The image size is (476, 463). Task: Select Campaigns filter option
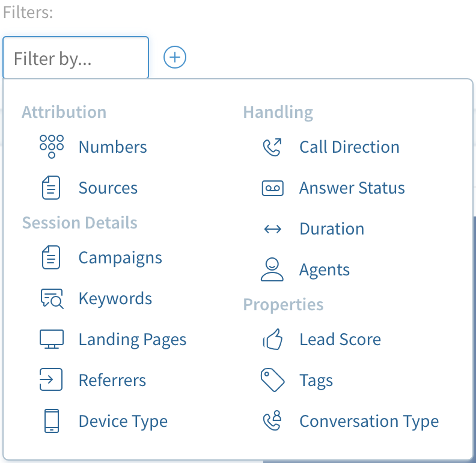coord(120,257)
